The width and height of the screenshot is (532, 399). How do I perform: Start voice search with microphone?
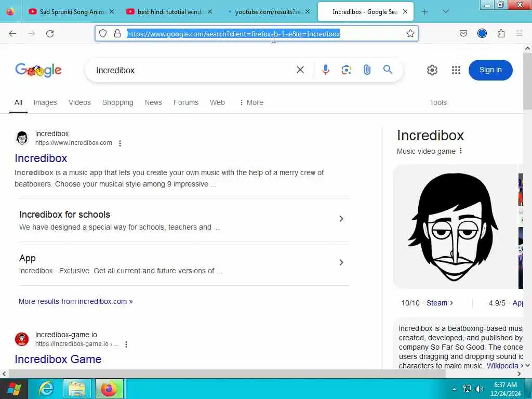point(325,70)
